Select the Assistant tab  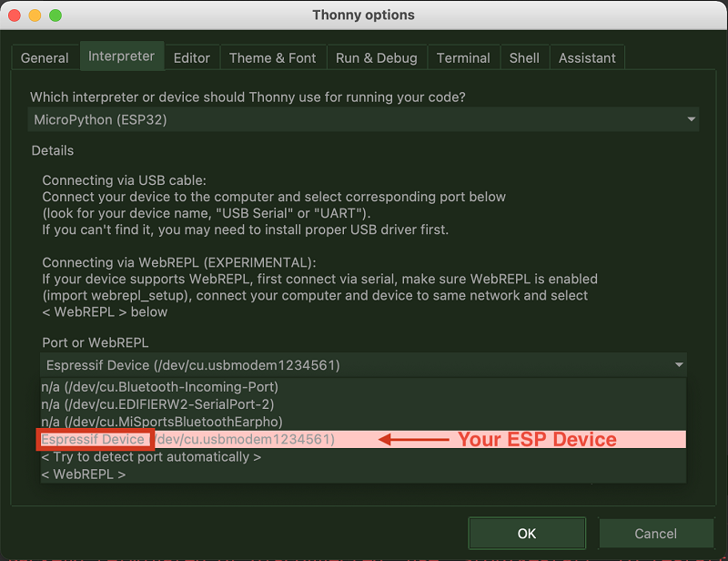pyautogui.click(x=587, y=57)
